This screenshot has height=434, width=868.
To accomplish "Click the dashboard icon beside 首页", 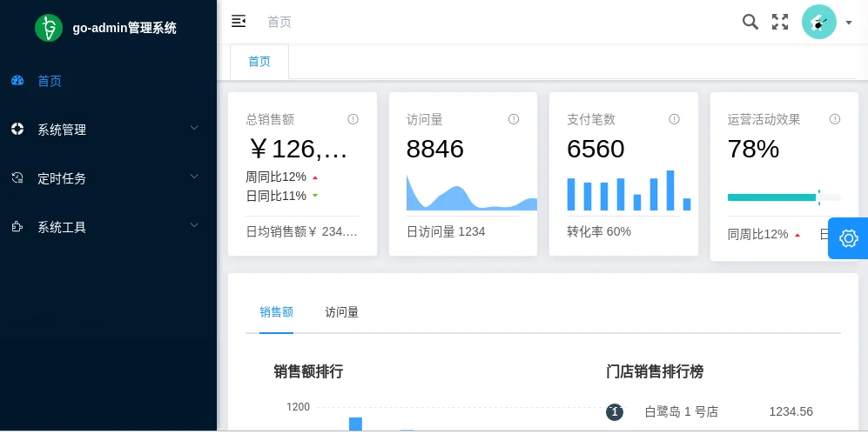I will coord(17,81).
